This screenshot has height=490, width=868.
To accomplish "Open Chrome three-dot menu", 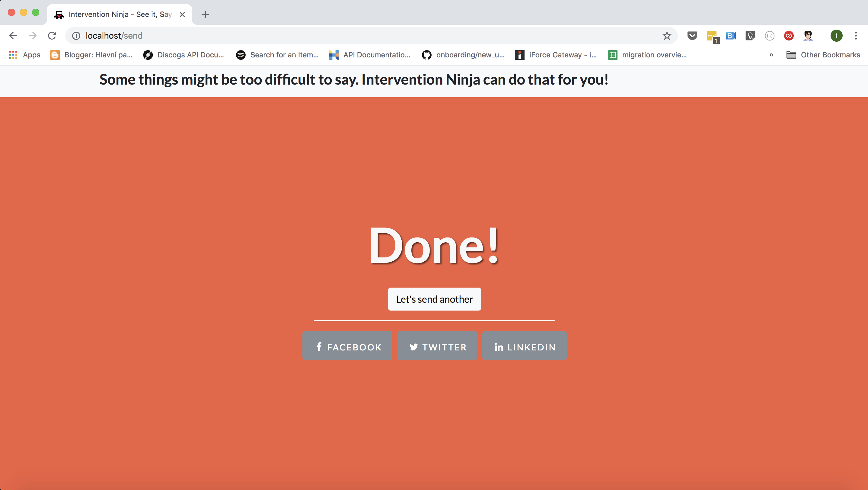I will point(856,35).
